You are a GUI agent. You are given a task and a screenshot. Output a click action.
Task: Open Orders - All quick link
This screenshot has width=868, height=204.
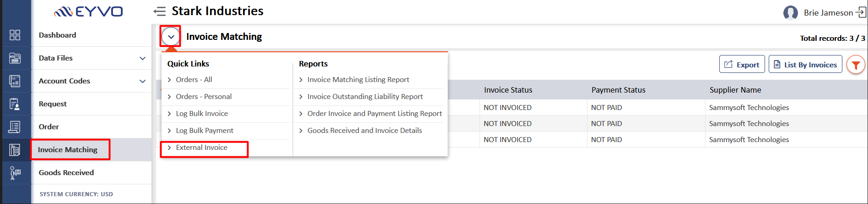click(194, 80)
